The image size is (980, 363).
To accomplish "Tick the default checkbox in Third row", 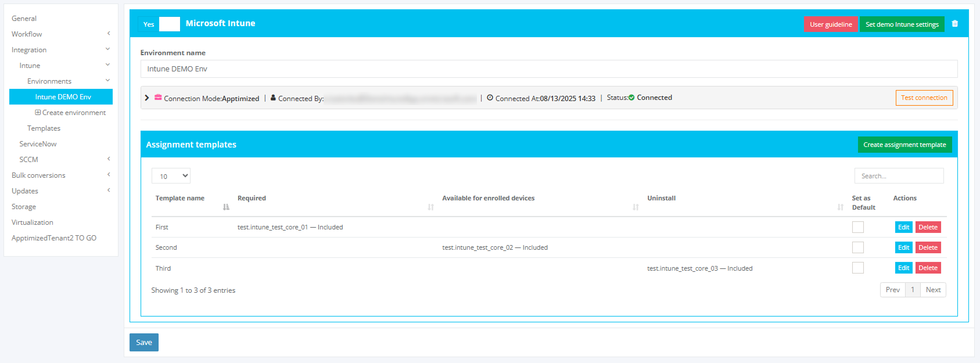I will click(x=858, y=268).
